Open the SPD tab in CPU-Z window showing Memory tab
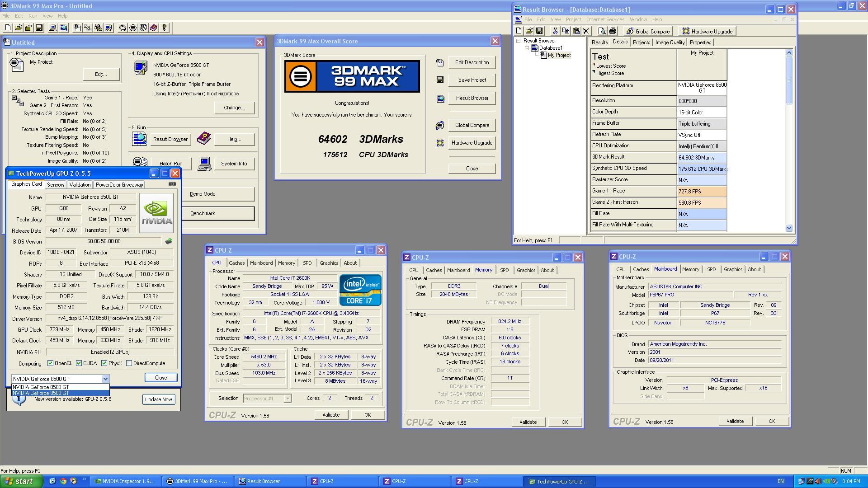 504,270
